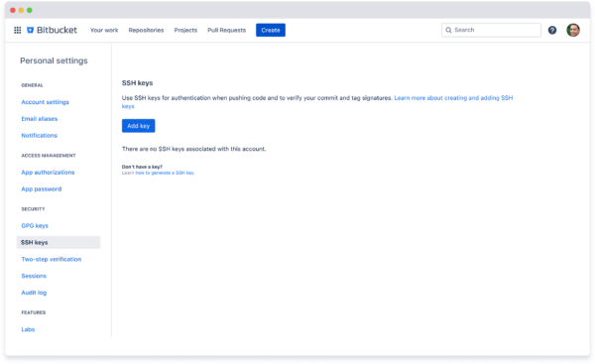Viewport: 595px width, 364px height.
Task: Open the app switcher grid icon
Action: coord(18,30)
